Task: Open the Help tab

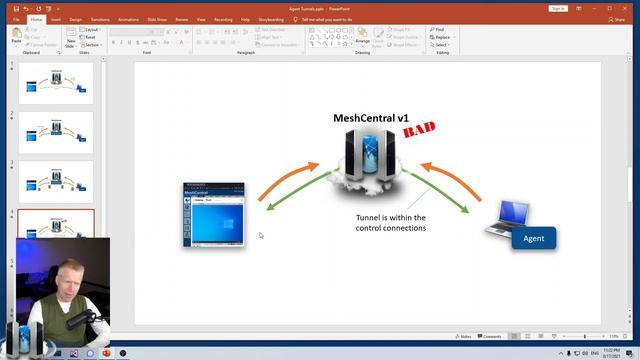Action: click(245, 20)
